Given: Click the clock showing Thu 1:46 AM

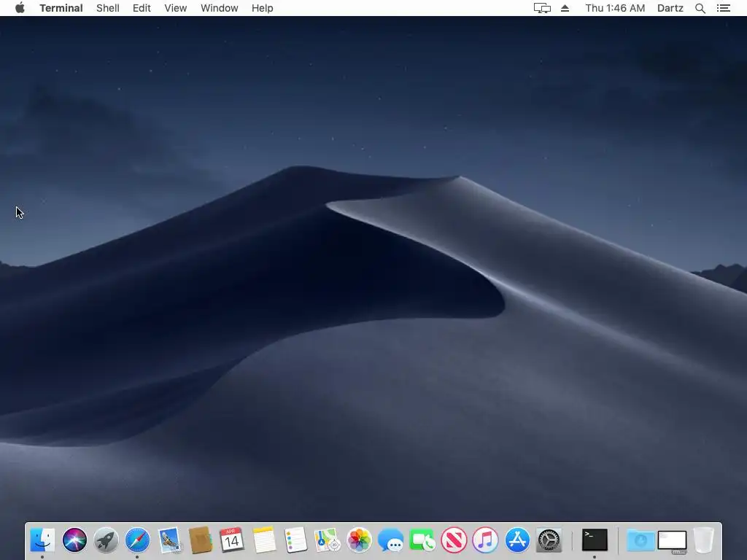Looking at the screenshot, I should pos(615,8).
